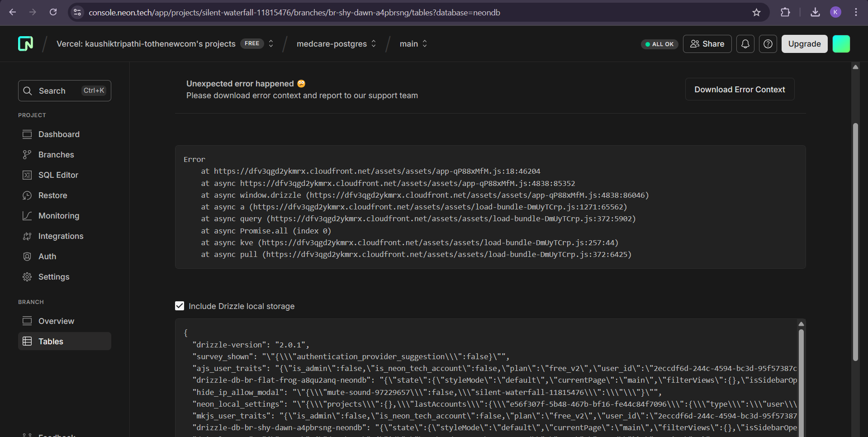Click Vercel kaushiktripathi-tothenewcom's projects link
The width and height of the screenshot is (868, 437).
(x=146, y=44)
